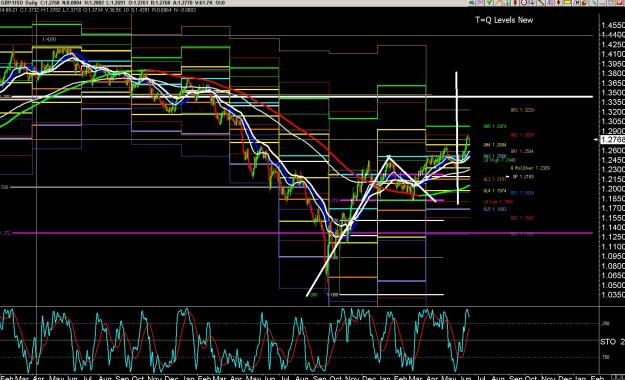Click the Q Rollover 1.2329 level label
Image resolution: width=625 pixels, height=380 pixels.
(x=530, y=168)
